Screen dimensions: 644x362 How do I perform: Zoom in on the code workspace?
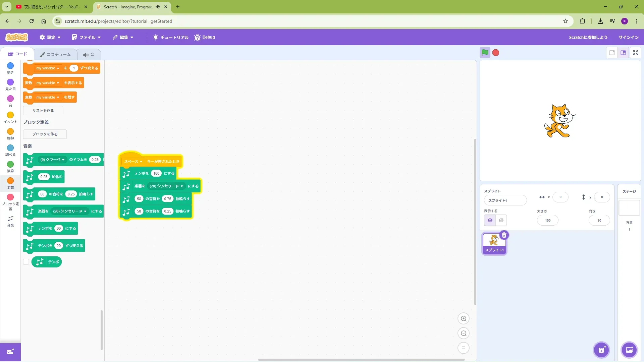(x=464, y=319)
